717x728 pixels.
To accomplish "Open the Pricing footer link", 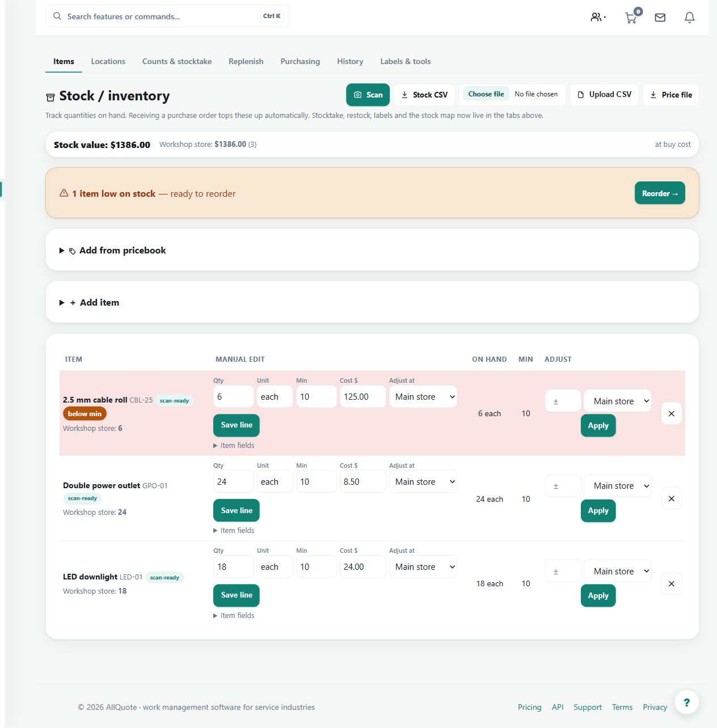I will click(530, 707).
